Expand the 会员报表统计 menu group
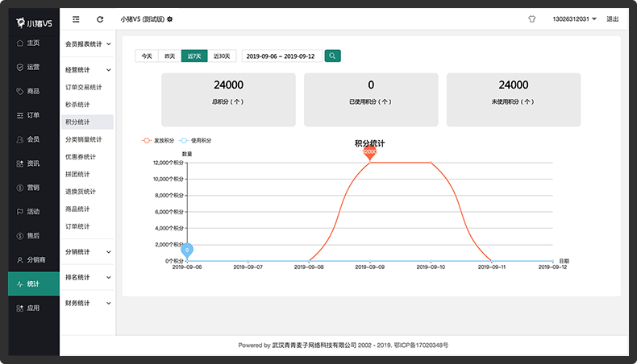The height and width of the screenshot is (364, 637). [88, 43]
